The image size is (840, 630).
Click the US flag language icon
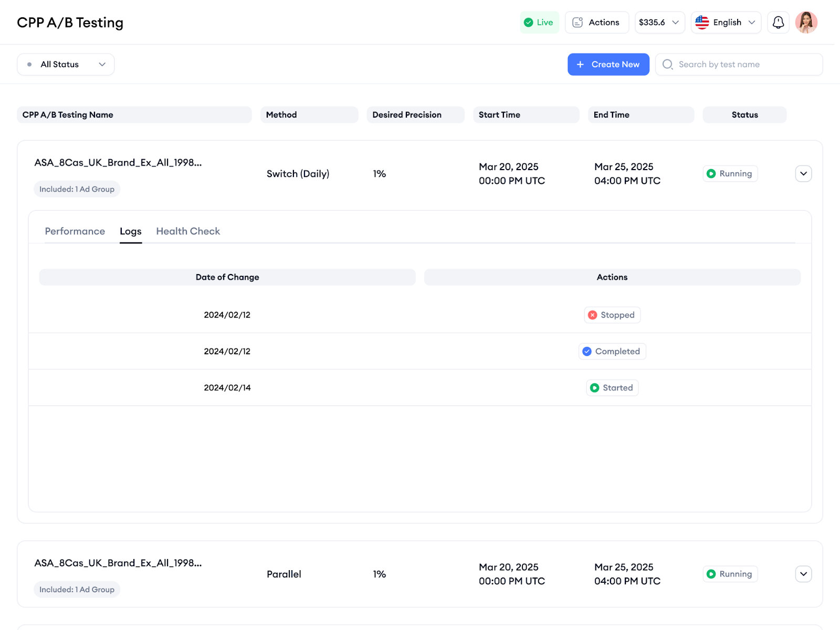coord(702,23)
